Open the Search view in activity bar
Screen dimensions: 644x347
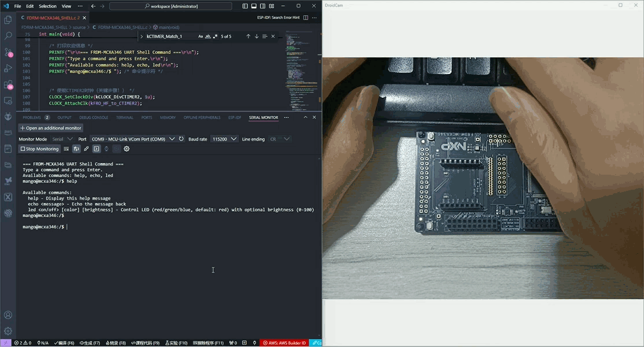(x=8, y=36)
